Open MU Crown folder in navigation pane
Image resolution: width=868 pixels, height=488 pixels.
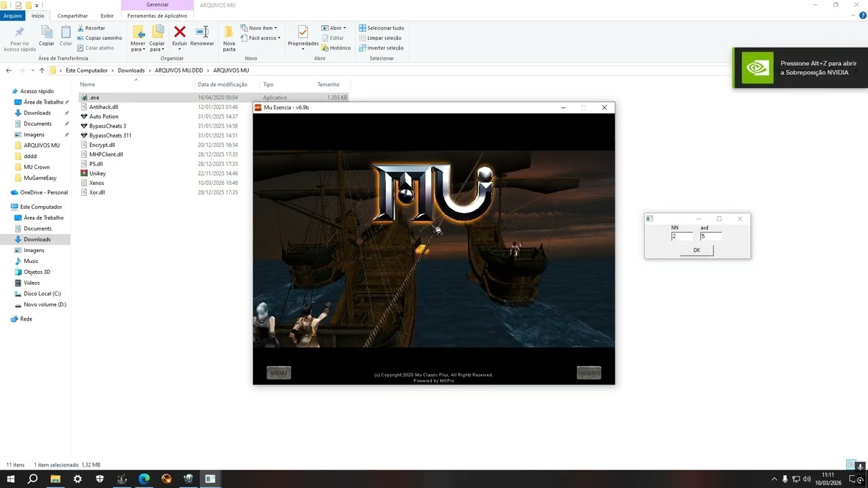point(37,167)
